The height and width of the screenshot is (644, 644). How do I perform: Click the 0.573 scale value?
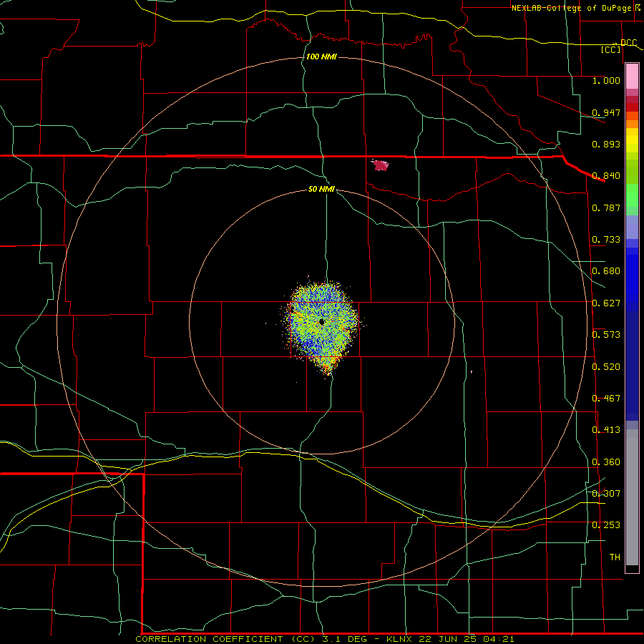pos(606,335)
